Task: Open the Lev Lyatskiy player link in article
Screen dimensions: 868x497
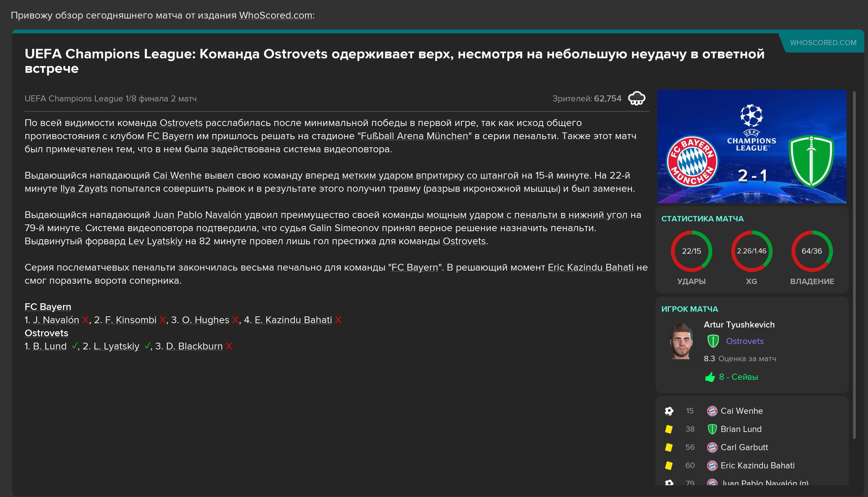Action: point(155,241)
